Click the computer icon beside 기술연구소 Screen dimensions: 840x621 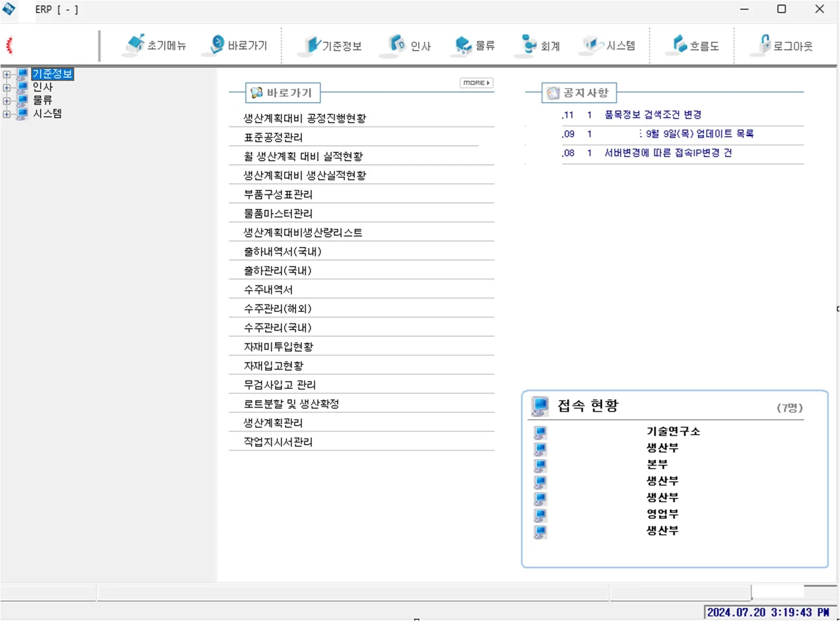coord(540,433)
